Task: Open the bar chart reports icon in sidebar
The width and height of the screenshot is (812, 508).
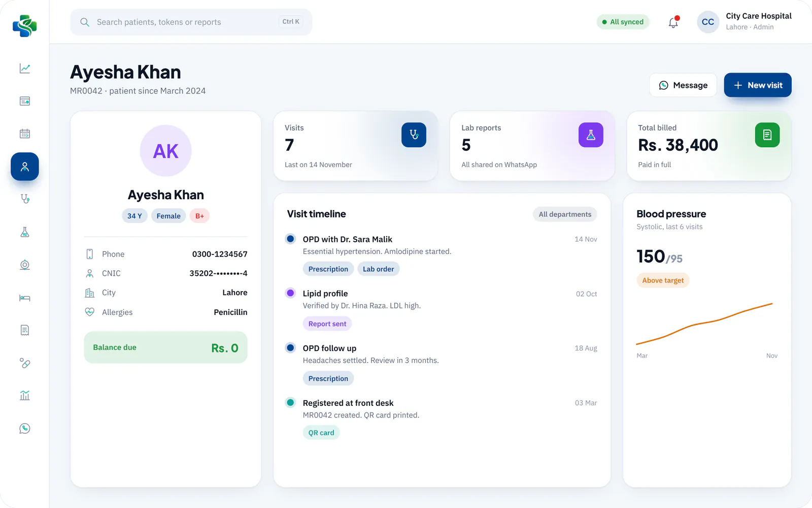Action: pos(25,396)
